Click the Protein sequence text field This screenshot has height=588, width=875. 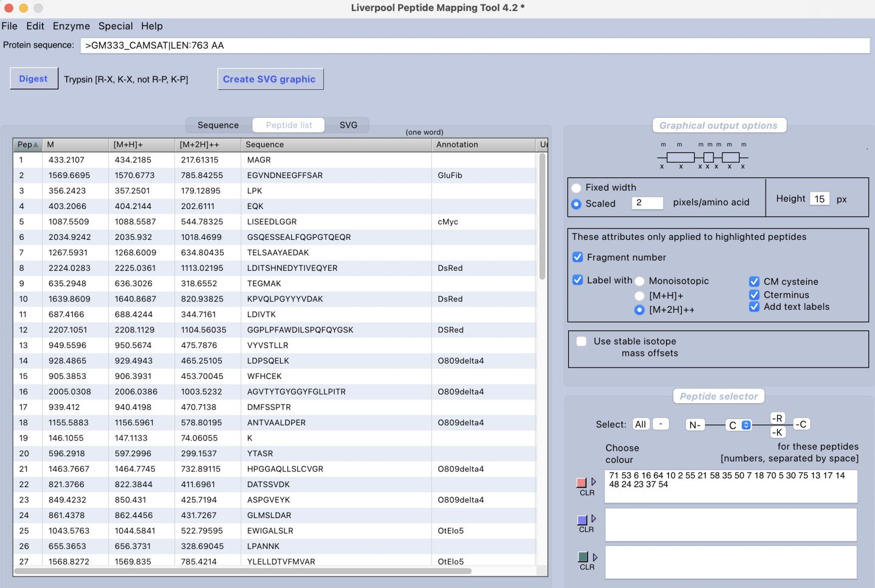tap(475, 46)
